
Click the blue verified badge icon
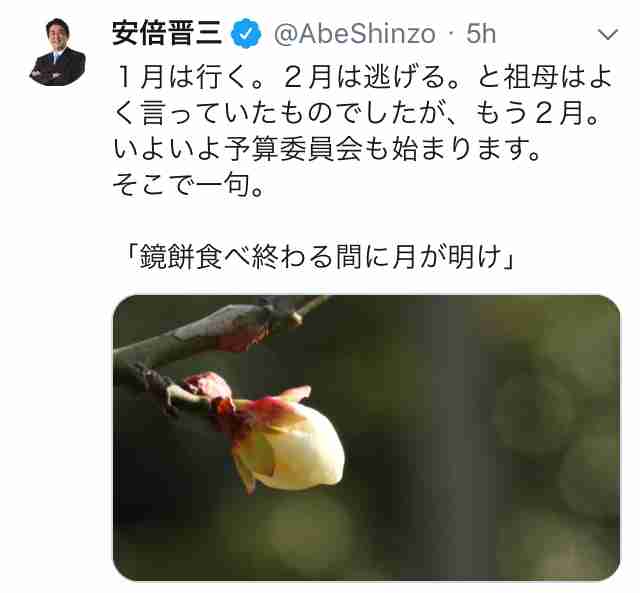[x=246, y=34]
